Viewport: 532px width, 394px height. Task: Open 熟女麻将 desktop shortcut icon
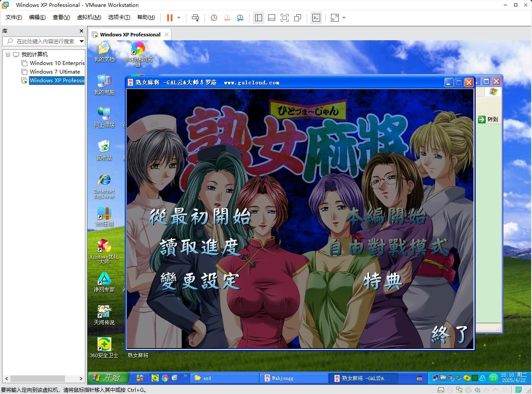pos(138,355)
